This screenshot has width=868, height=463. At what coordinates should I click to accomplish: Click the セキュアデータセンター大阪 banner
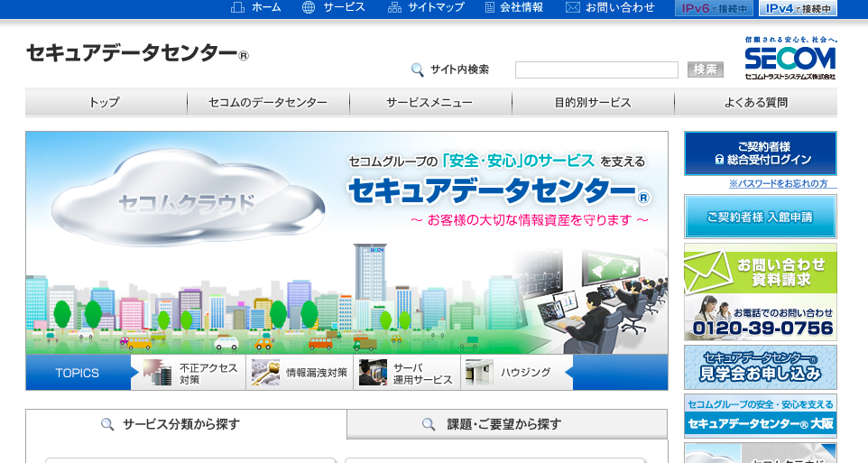coord(760,416)
